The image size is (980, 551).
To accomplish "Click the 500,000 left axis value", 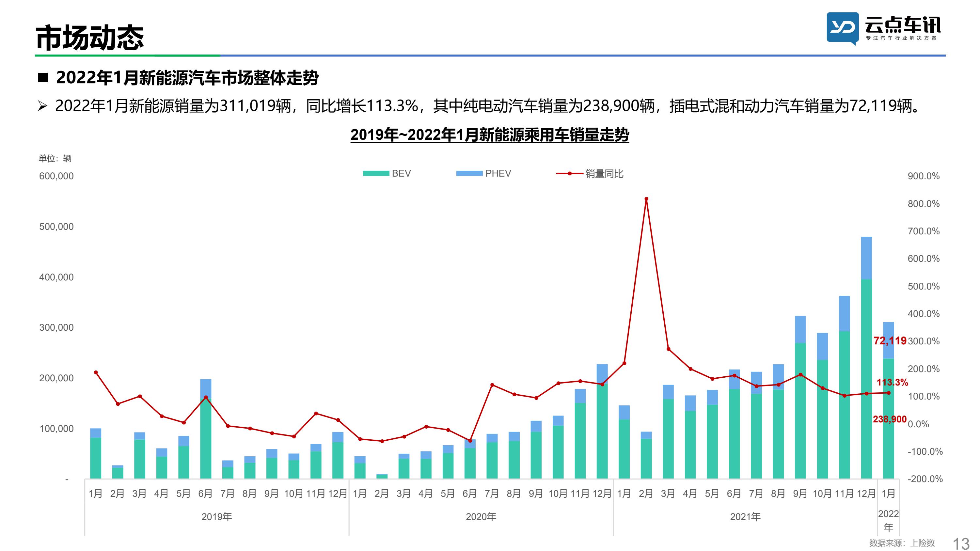I will (x=56, y=227).
